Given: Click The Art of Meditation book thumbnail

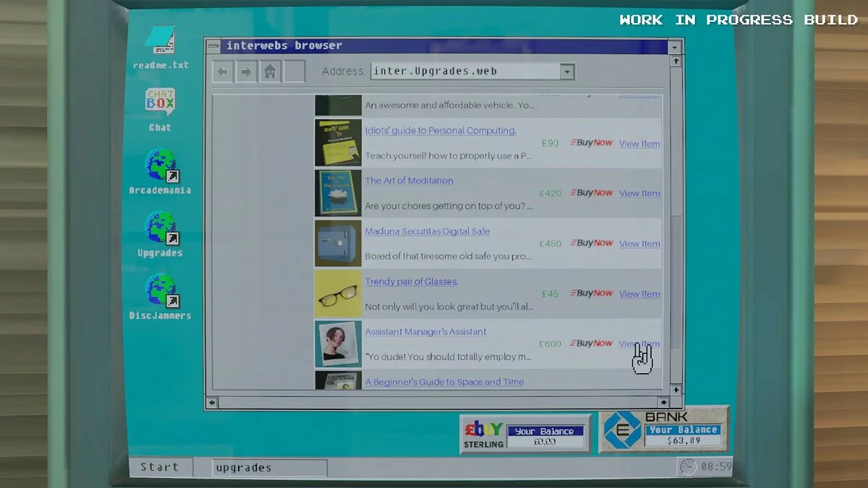Looking at the screenshot, I should click(x=338, y=193).
